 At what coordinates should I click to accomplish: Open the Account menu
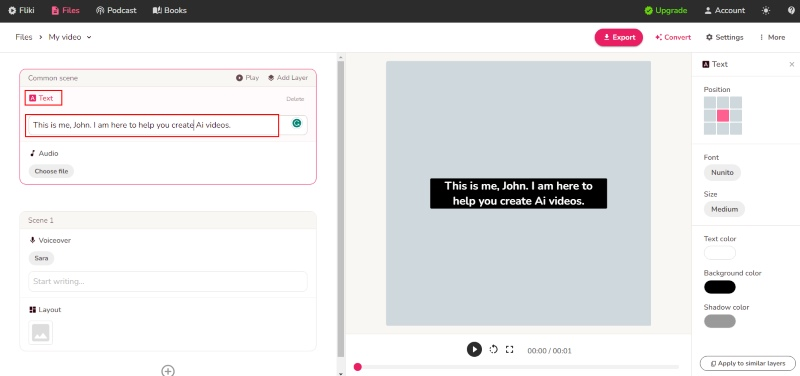tap(724, 10)
